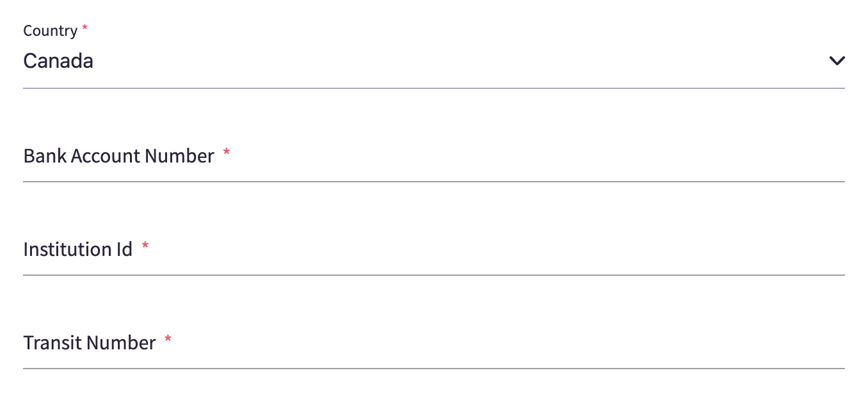This screenshot has height=398, width=868.
Task: Click the asterisk after Bank Account Number
Action: [x=226, y=153]
